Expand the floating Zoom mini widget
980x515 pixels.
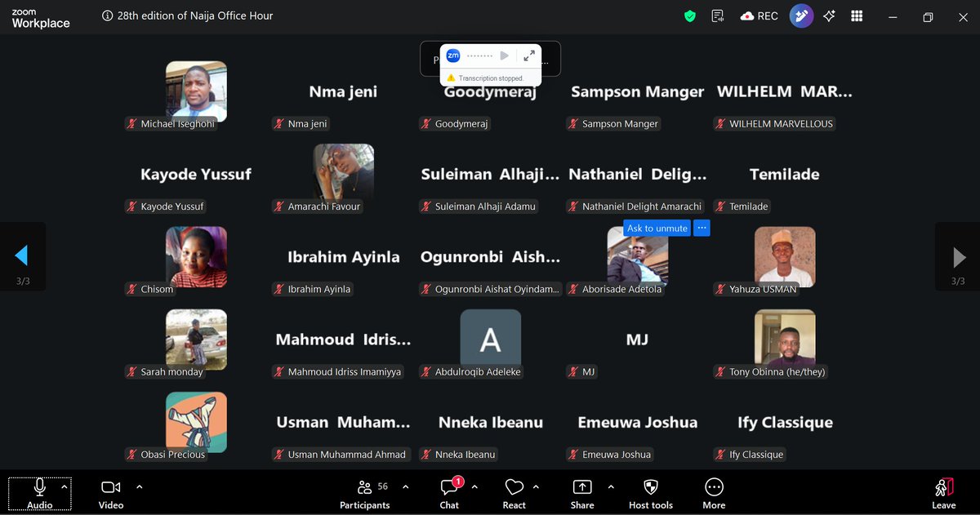[x=529, y=55]
